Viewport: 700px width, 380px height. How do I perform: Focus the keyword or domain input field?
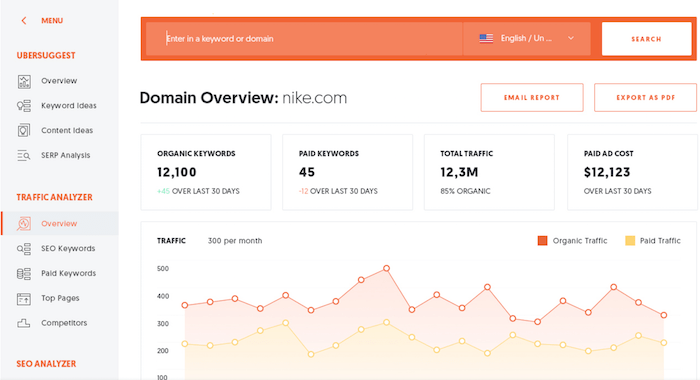304,39
